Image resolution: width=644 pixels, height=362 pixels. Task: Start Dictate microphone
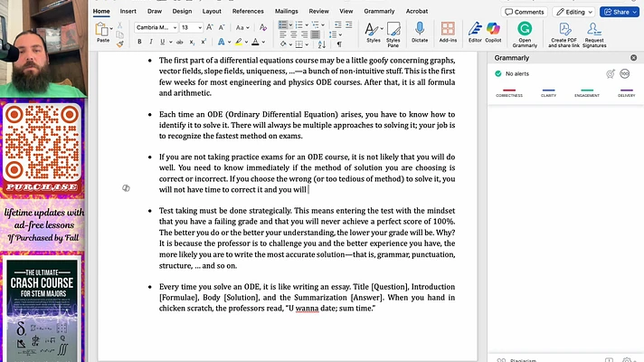[420, 33]
